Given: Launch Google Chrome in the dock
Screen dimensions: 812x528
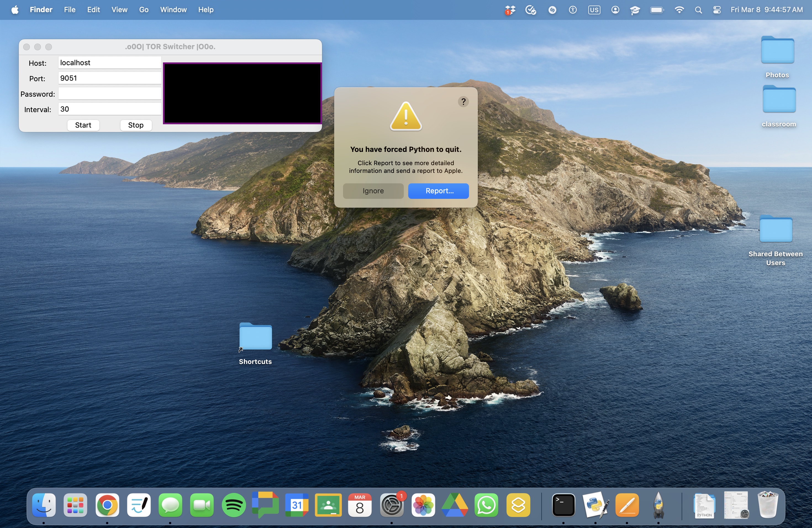Looking at the screenshot, I should pos(107,505).
